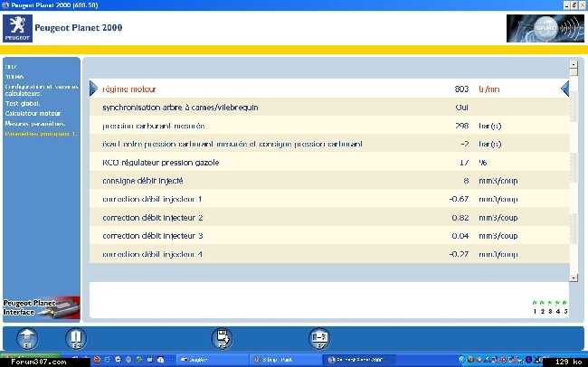Screen dimensions: 588x367
Task: Open 'Configuration et services calculateurs' in sidebar
Action: 42,90
